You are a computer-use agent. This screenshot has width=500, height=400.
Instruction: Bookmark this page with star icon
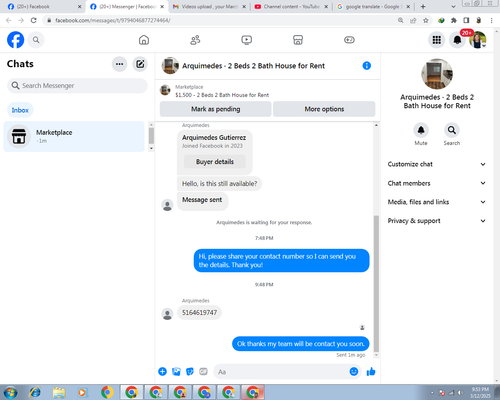point(426,20)
